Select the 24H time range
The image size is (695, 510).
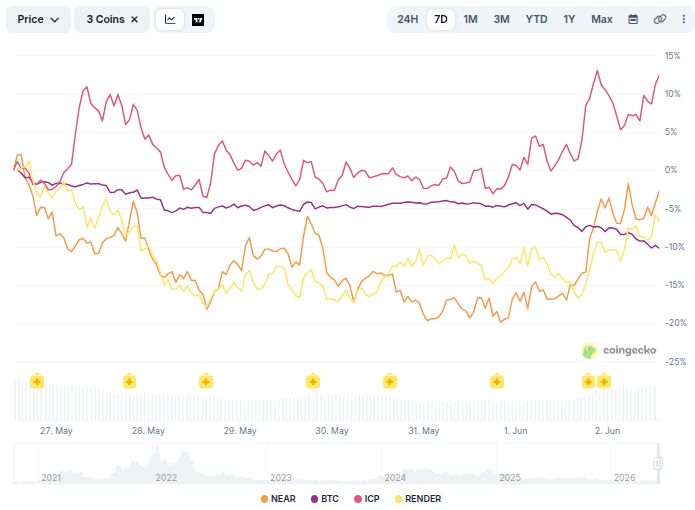407,19
